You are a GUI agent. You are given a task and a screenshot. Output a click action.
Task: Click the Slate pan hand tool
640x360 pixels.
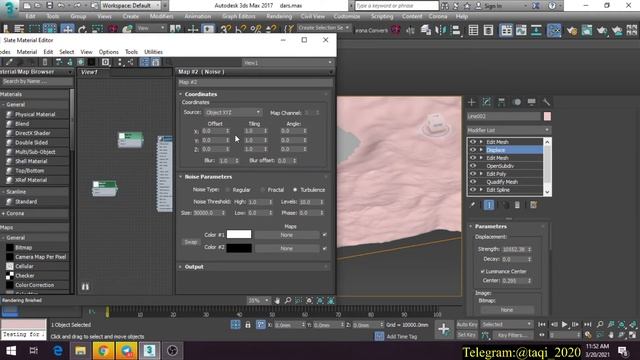pos(277,301)
